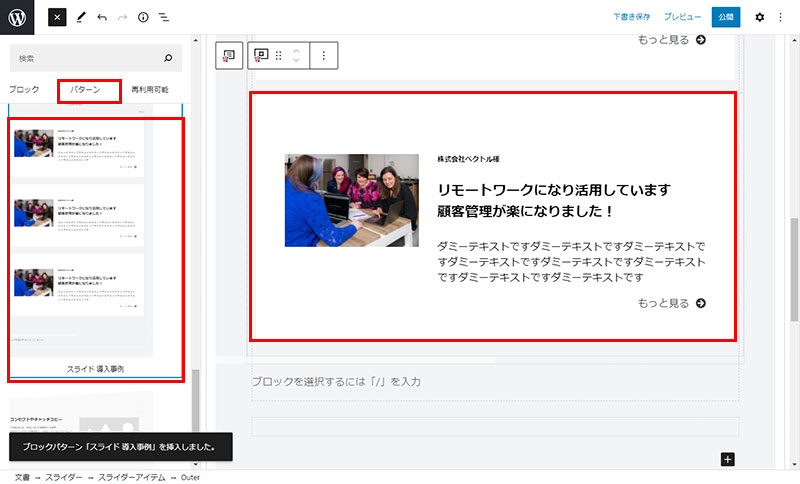Image resolution: width=800 pixels, height=484 pixels.
Task: Open settings gear in top bar
Action: pos(759,18)
